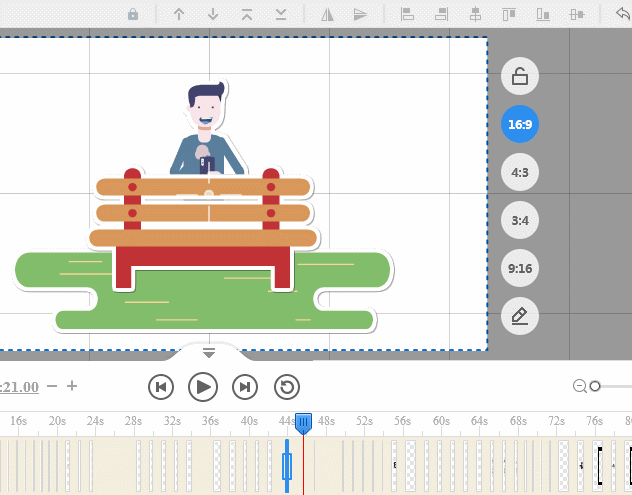
Task: Click the lock icon in top toolbar
Action: pos(134,14)
